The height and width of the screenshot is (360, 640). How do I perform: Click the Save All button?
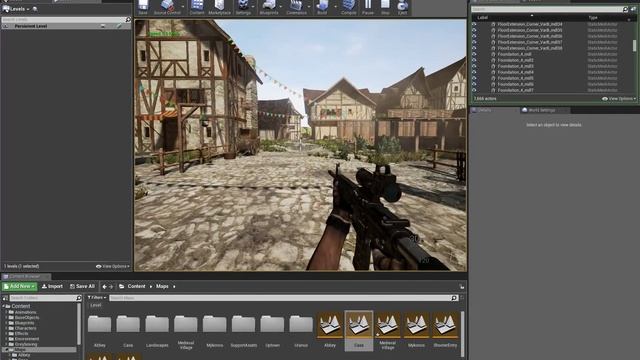pos(82,287)
